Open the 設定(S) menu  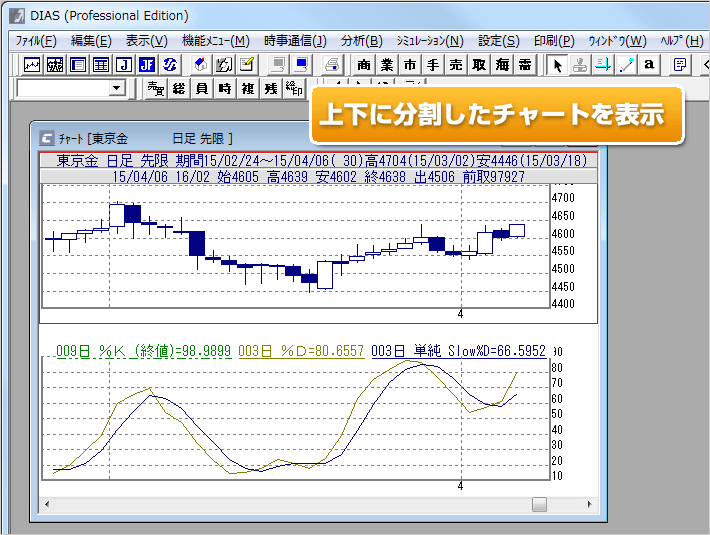(498, 41)
